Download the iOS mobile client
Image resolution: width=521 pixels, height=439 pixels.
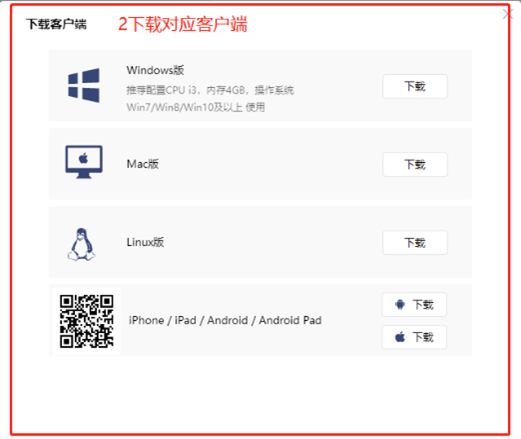[x=414, y=337]
